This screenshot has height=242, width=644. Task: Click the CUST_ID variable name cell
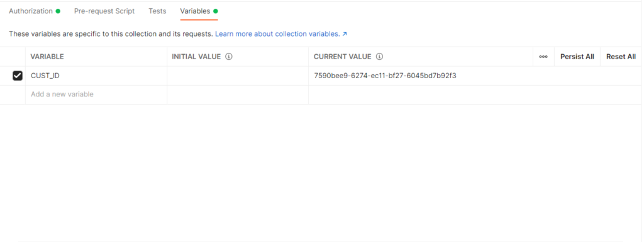pyautogui.click(x=96, y=76)
